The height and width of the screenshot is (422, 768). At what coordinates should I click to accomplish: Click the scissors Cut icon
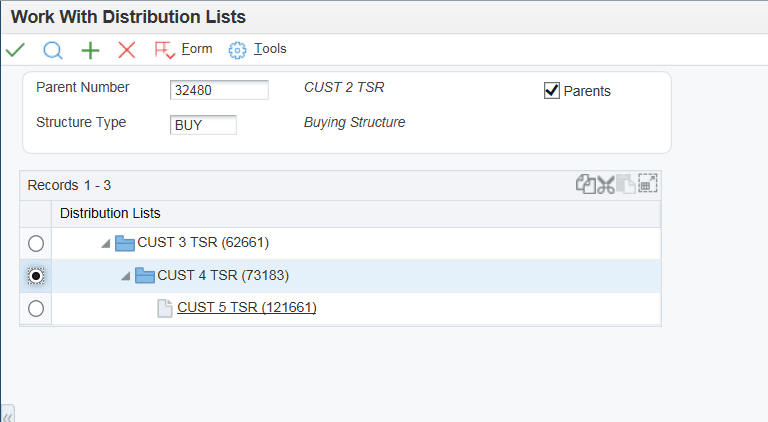[x=606, y=185]
